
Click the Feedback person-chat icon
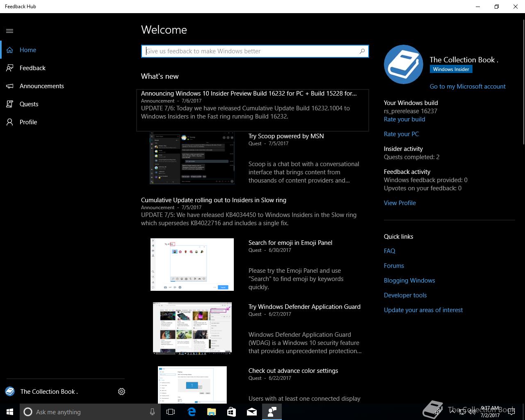click(x=10, y=68)
